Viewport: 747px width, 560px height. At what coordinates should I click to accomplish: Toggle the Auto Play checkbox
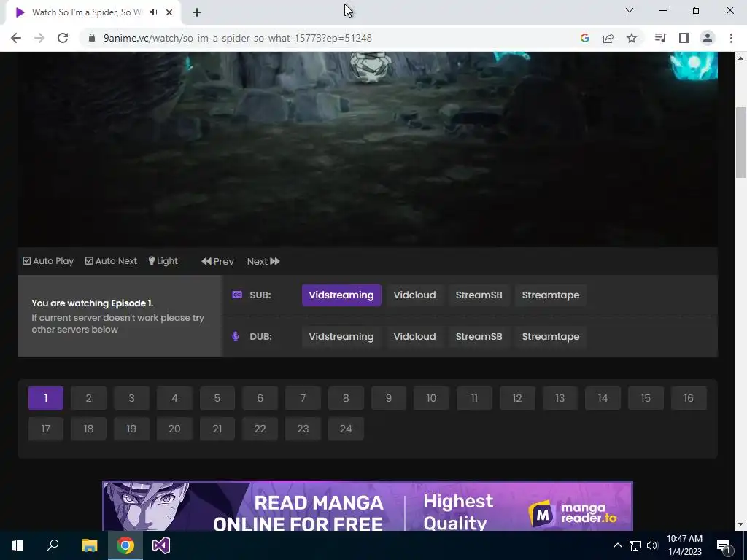(48, 261)
